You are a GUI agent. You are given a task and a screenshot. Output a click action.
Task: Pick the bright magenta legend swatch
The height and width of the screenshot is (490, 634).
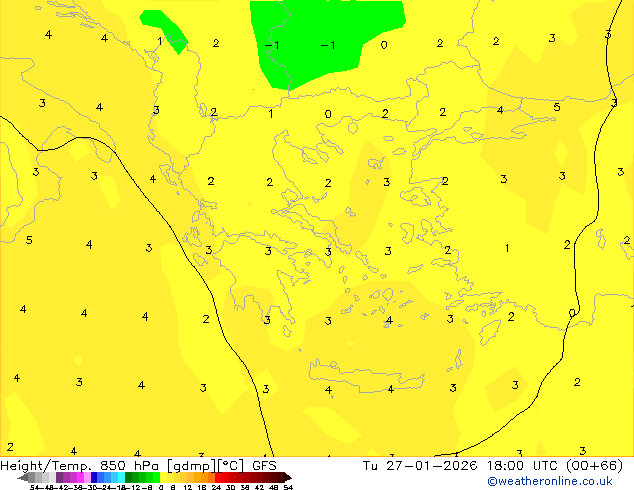point(80,477)
